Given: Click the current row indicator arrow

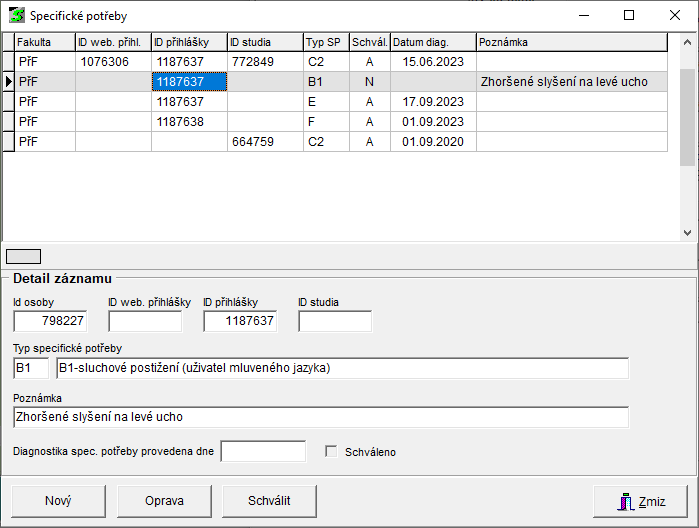Looking at the screenshot, I should click(x=8, y=82).
